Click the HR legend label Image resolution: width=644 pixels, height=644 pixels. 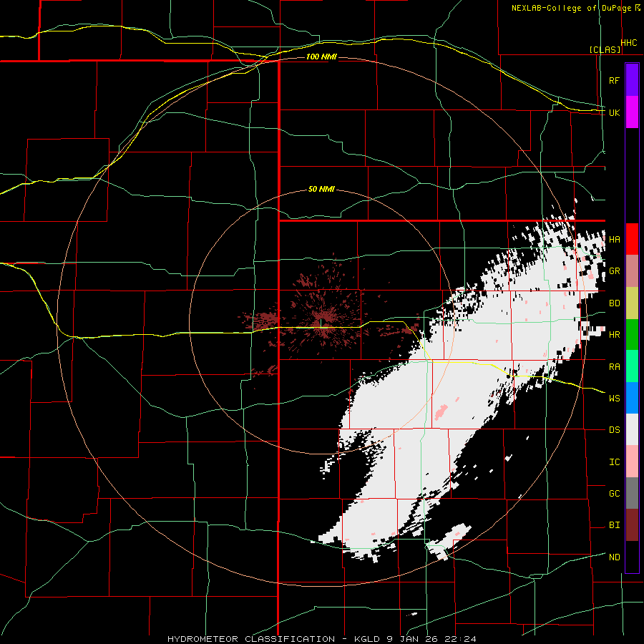coord(614,335)
